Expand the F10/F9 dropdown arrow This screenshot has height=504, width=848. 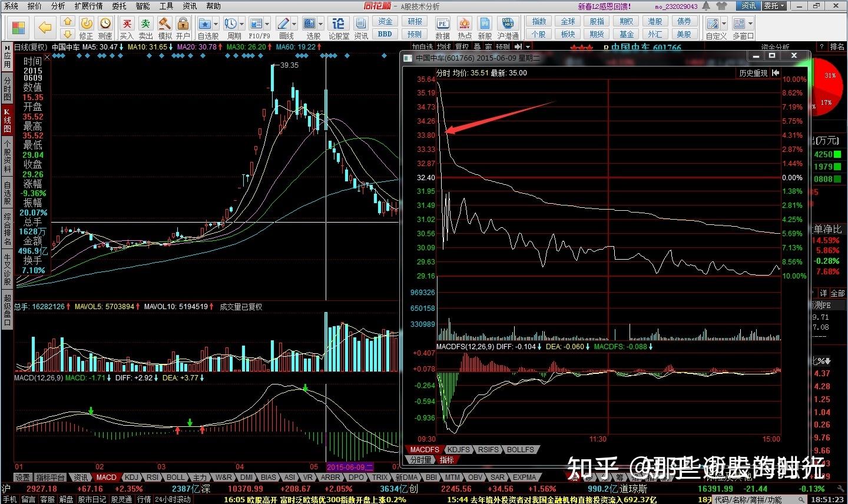coord(267,24)
